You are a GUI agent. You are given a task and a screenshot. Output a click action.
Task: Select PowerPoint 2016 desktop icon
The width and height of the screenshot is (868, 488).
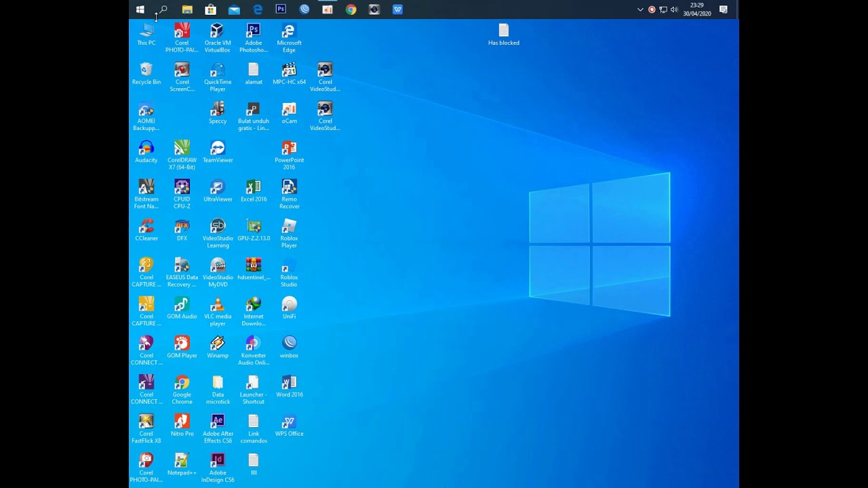[x=290, y=155]
